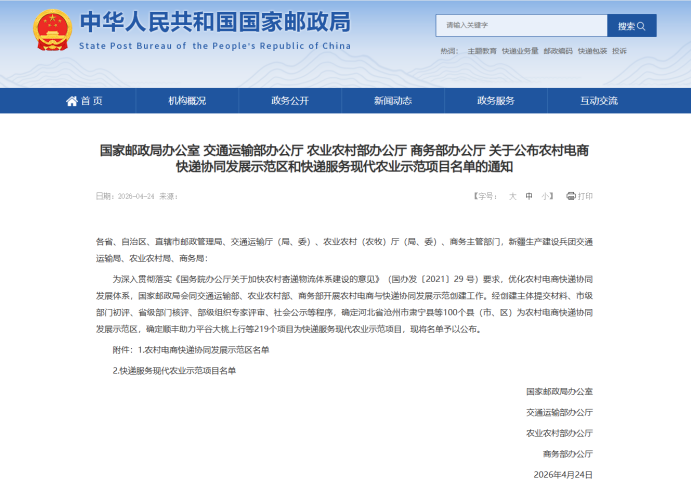This screenshot has width=692, height=488.
Task: Select the 互动交流 navigation item
Action: 599,101
